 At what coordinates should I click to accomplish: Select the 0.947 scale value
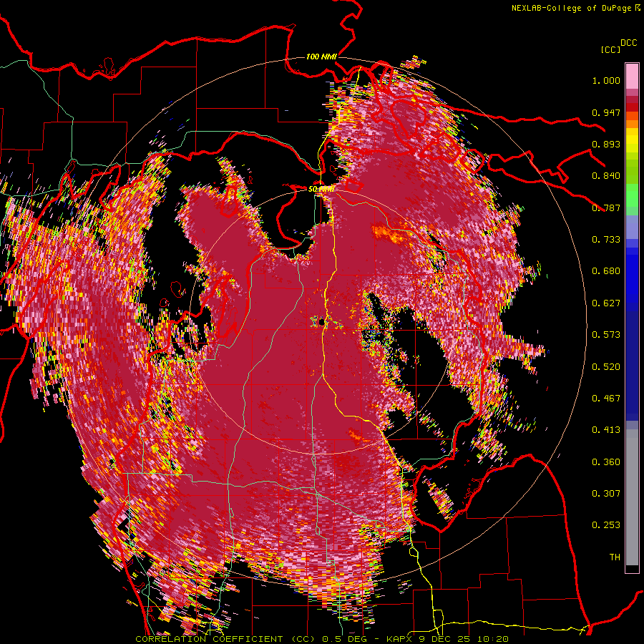(x=606, y=112)
